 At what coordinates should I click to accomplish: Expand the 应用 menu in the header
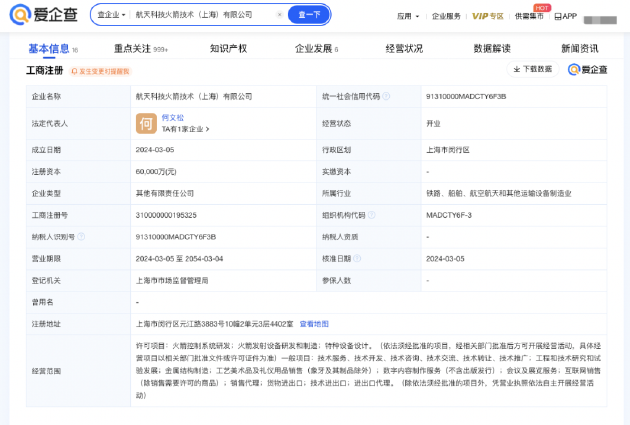408,16
